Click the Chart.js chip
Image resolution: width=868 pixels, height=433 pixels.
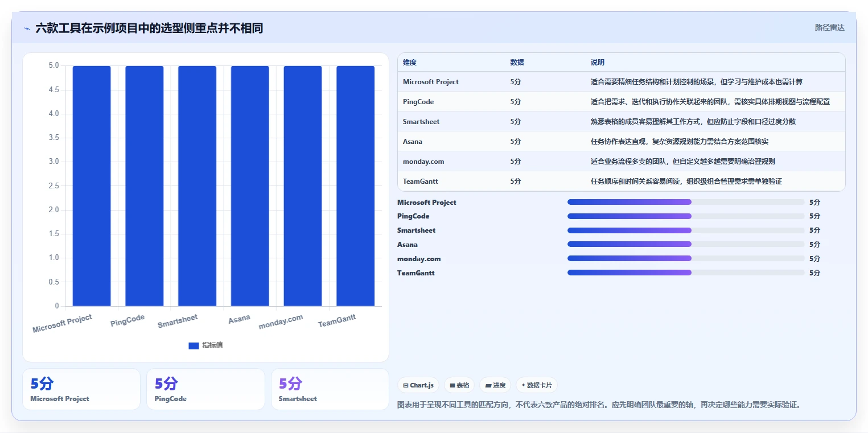tap(418, 385)
